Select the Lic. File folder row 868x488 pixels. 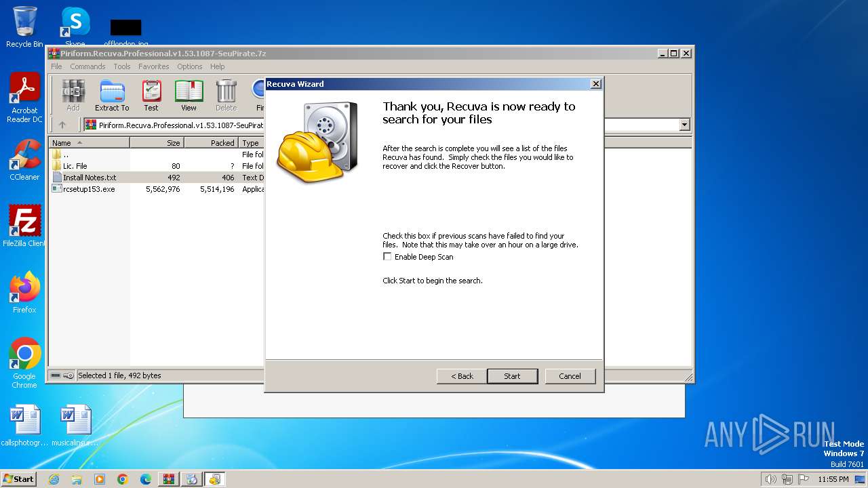(157, 166)
